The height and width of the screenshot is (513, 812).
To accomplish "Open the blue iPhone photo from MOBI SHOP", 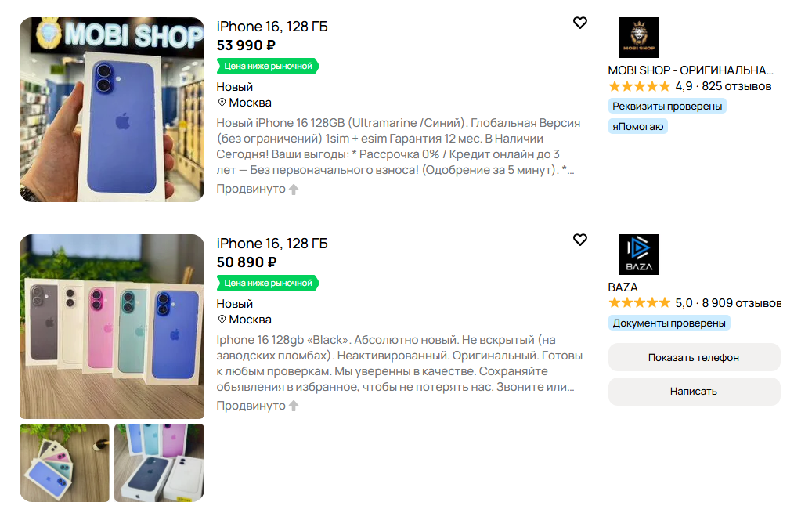I will point(112,110).
